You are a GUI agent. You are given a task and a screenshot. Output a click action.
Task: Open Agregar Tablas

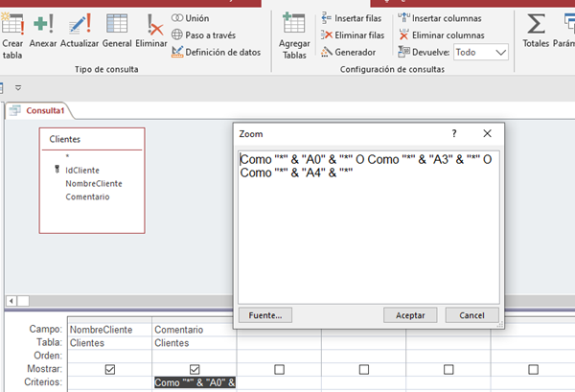pos(294,36)
